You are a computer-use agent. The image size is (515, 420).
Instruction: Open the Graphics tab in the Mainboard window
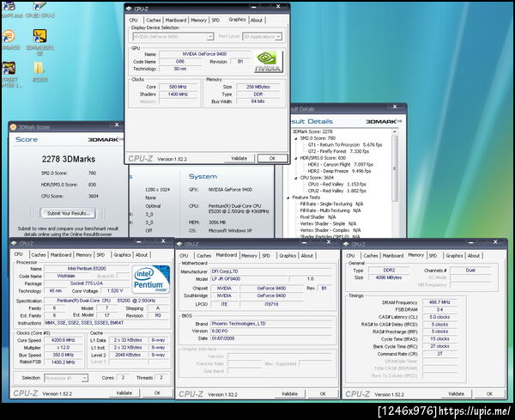[x=288, y=255]
